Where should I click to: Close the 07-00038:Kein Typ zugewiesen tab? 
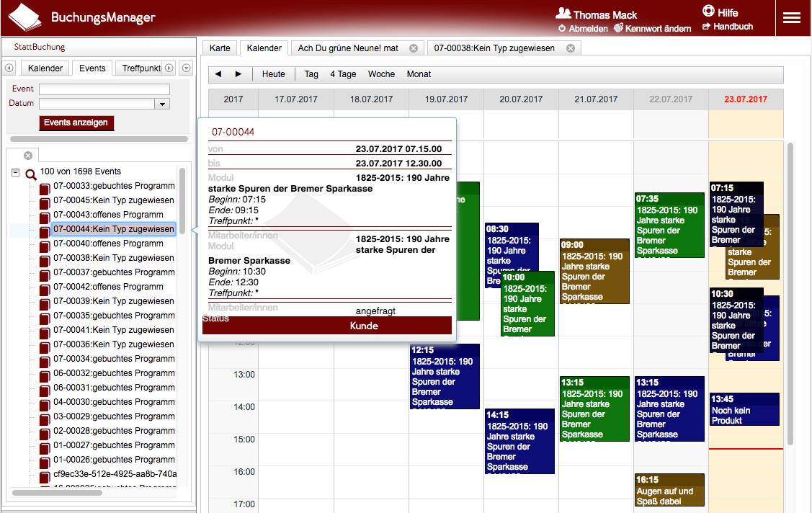pos(571,48)
